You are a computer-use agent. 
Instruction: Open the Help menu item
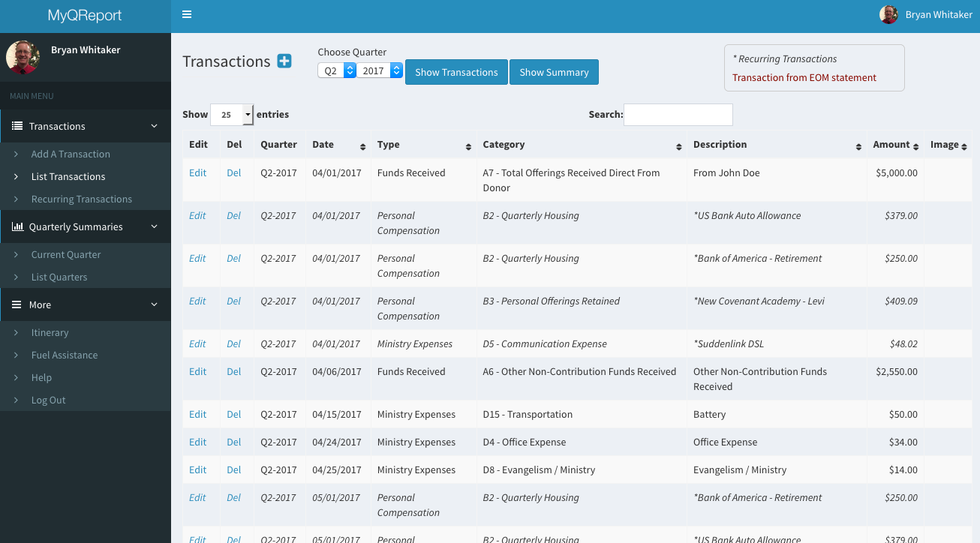point(41,377)
